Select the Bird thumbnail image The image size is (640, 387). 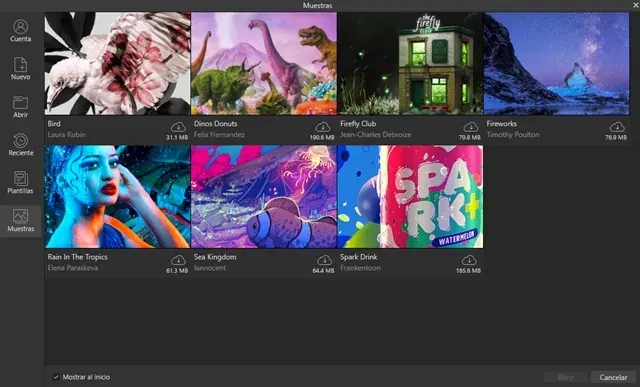pos(118,63)
